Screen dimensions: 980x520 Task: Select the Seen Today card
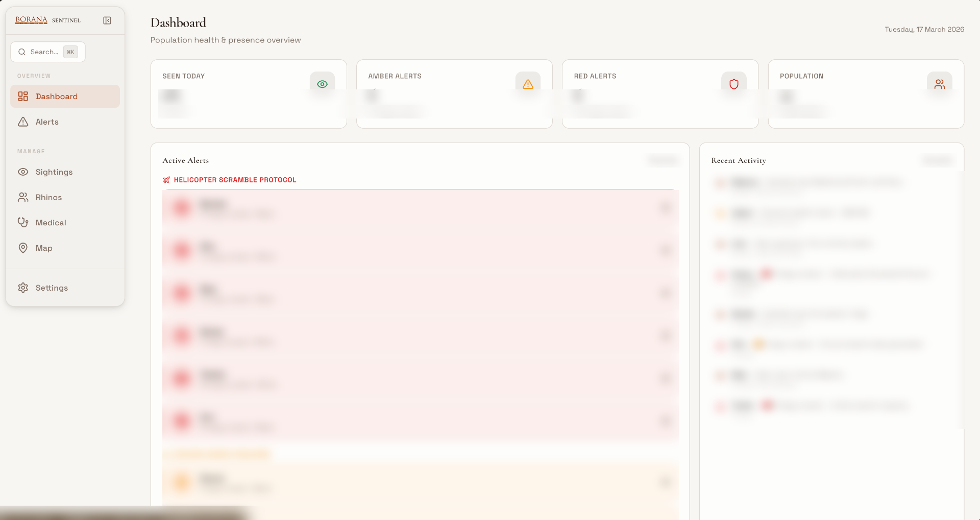(x=249, y=94)
